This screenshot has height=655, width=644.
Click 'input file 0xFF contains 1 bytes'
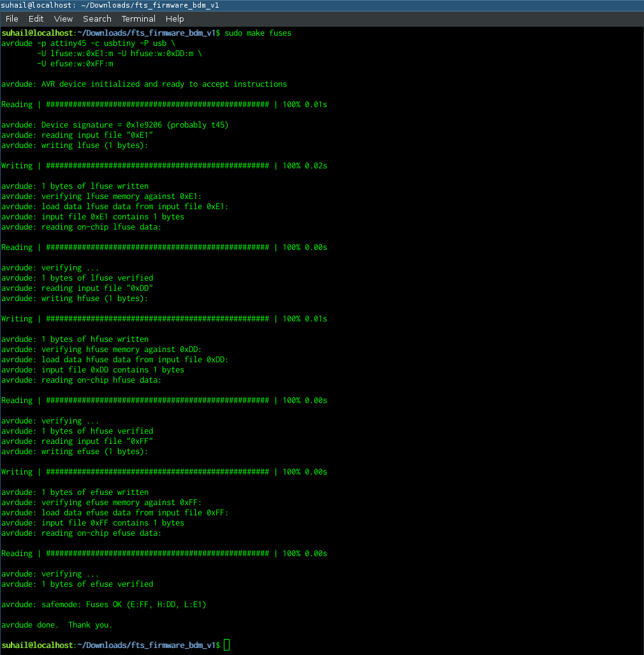tap(113, 523)
